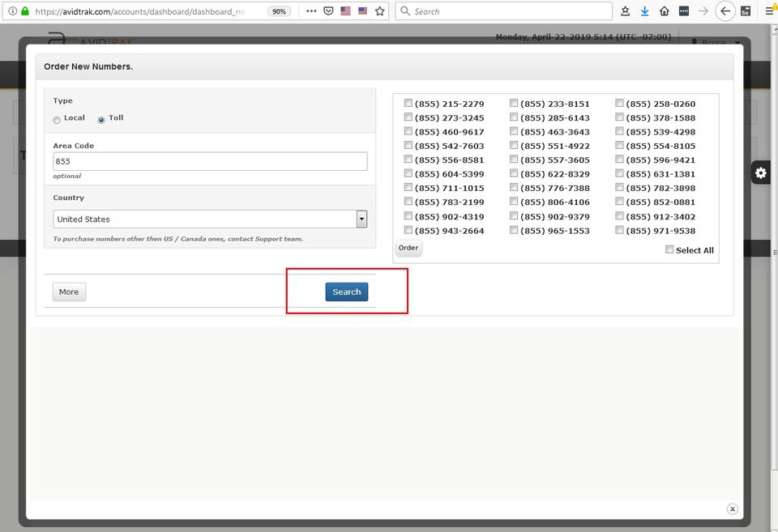This screenshot has width=778, height=532.
Task: Click the (855) 912-3402 number text
Action: 661,217
